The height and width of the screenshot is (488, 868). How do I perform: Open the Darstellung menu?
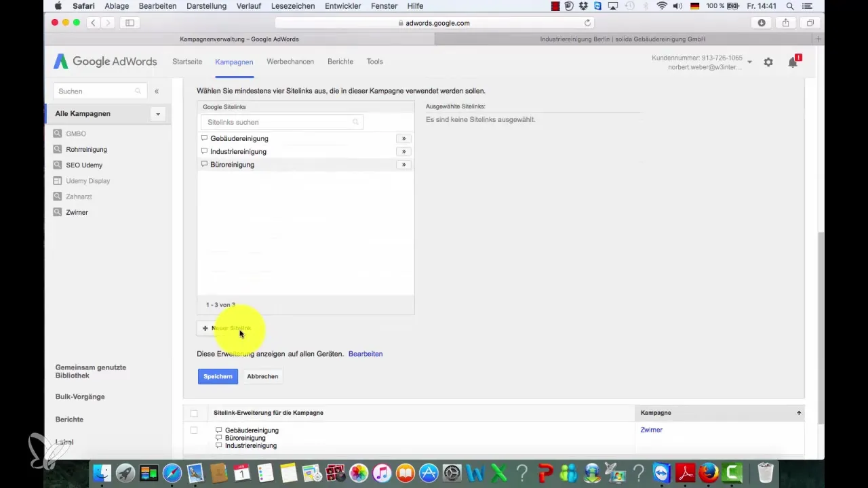[205, 6]
